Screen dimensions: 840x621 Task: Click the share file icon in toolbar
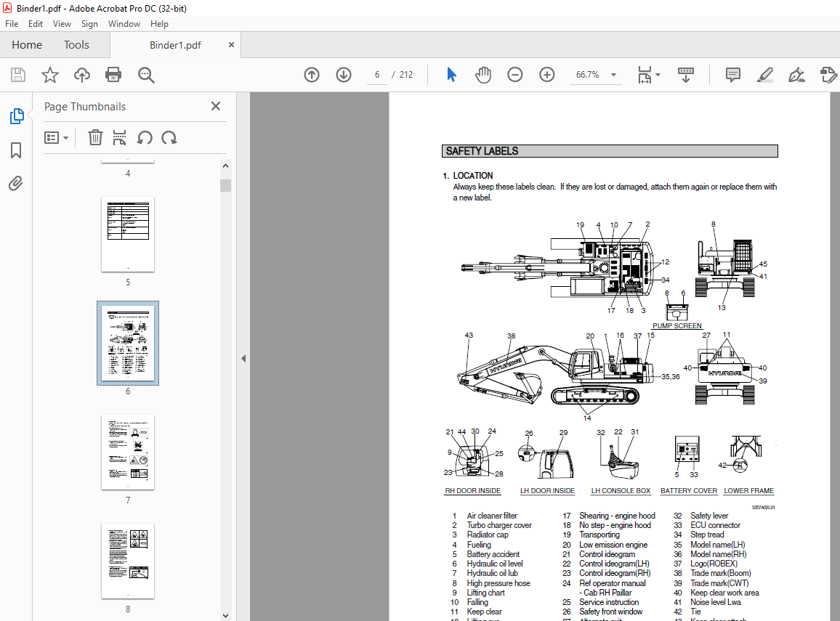(828, 75)
